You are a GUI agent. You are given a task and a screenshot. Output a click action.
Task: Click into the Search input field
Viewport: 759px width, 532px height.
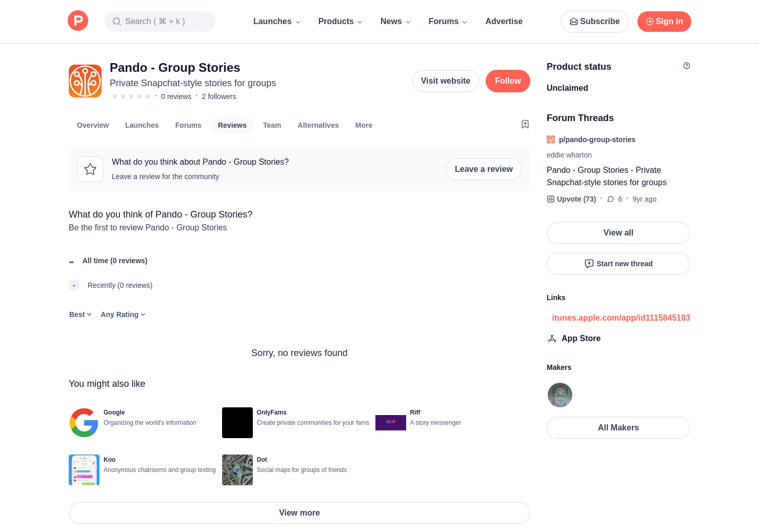click(x=160, y=22)
